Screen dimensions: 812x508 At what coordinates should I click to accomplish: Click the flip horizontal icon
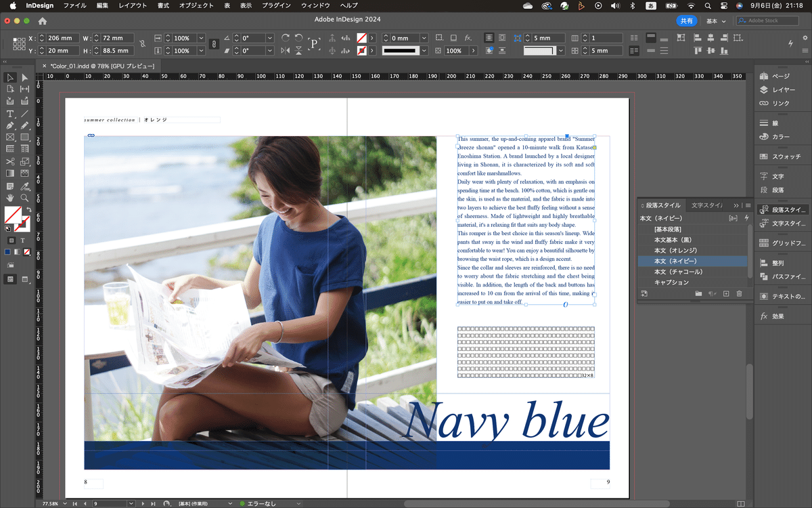click(x=286, y=51)
